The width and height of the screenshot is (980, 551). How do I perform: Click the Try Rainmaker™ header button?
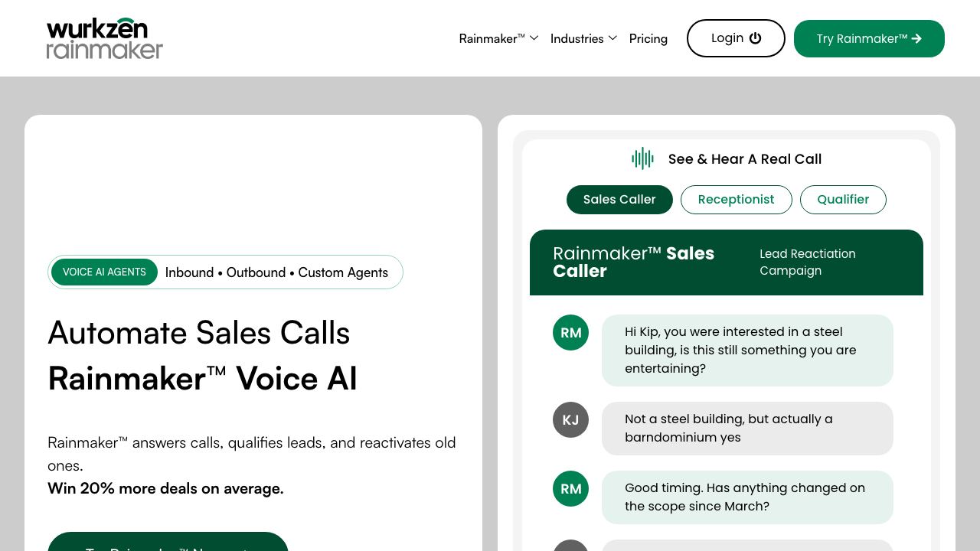pyautogui.click(x=869, y=38)
